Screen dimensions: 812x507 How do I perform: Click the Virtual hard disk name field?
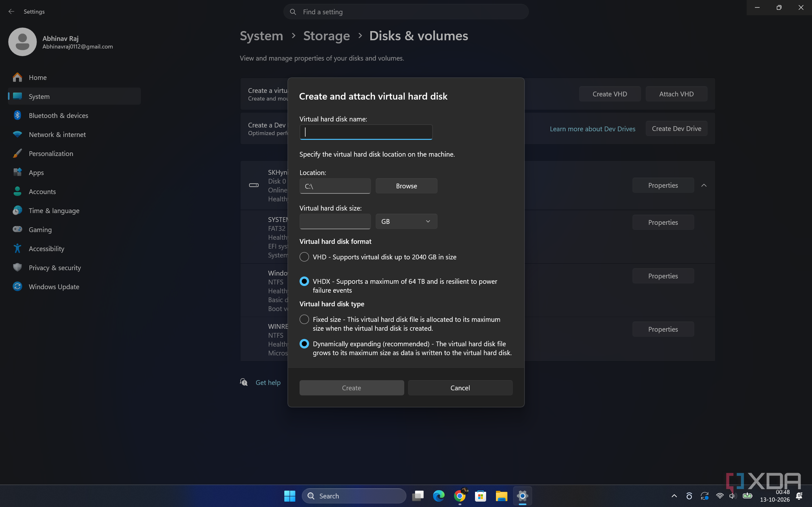click(x=366, y=132)
